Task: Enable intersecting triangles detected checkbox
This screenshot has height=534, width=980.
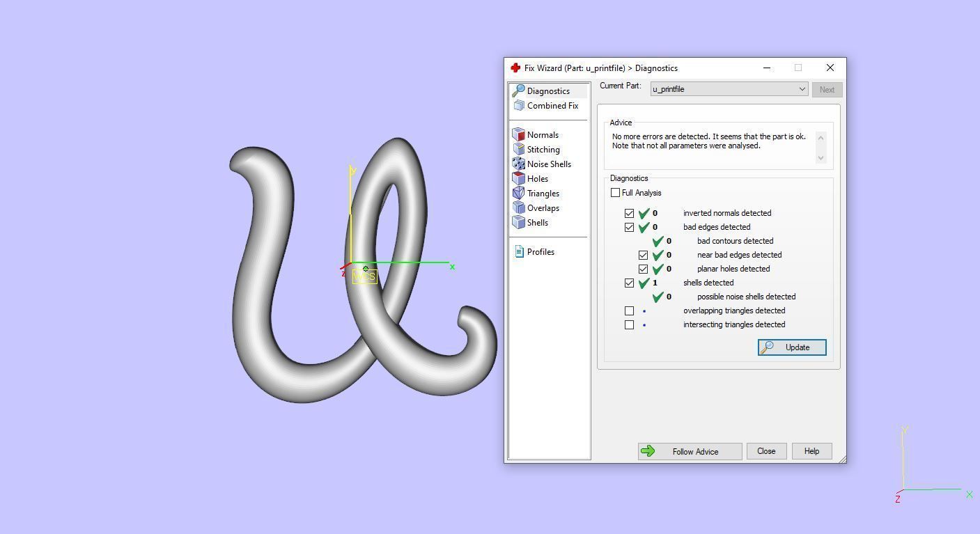Action: (x=629, y=325)
